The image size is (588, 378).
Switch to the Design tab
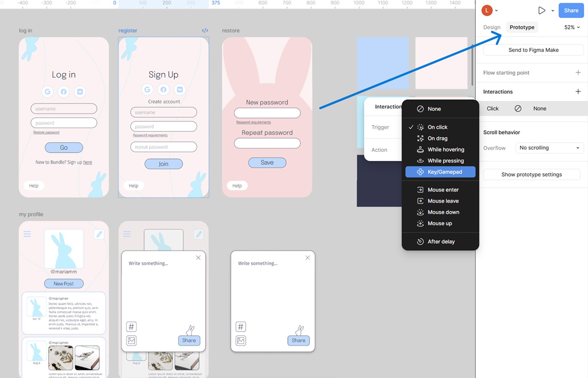tap(491, 27)
